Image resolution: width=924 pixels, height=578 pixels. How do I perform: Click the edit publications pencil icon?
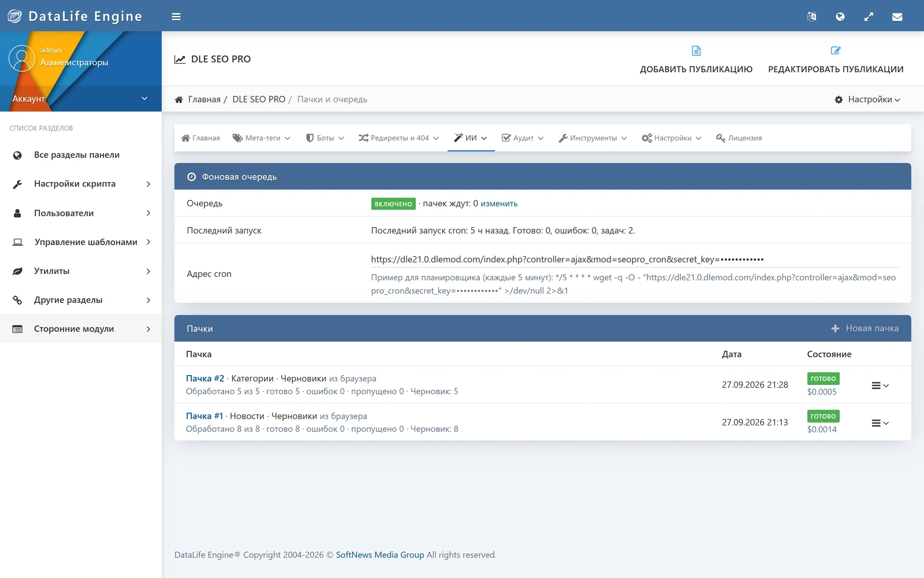coord(836,51)
